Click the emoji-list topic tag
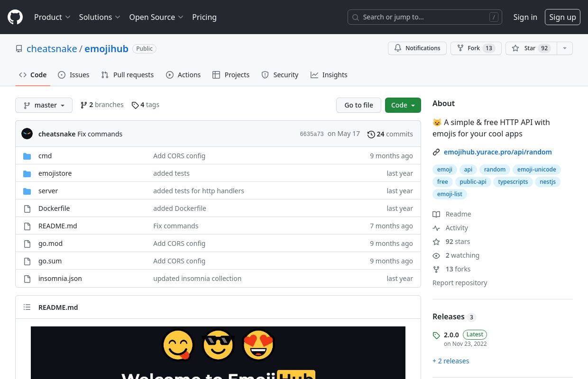Viewport: 588px width, 379px height. point(450,194)
